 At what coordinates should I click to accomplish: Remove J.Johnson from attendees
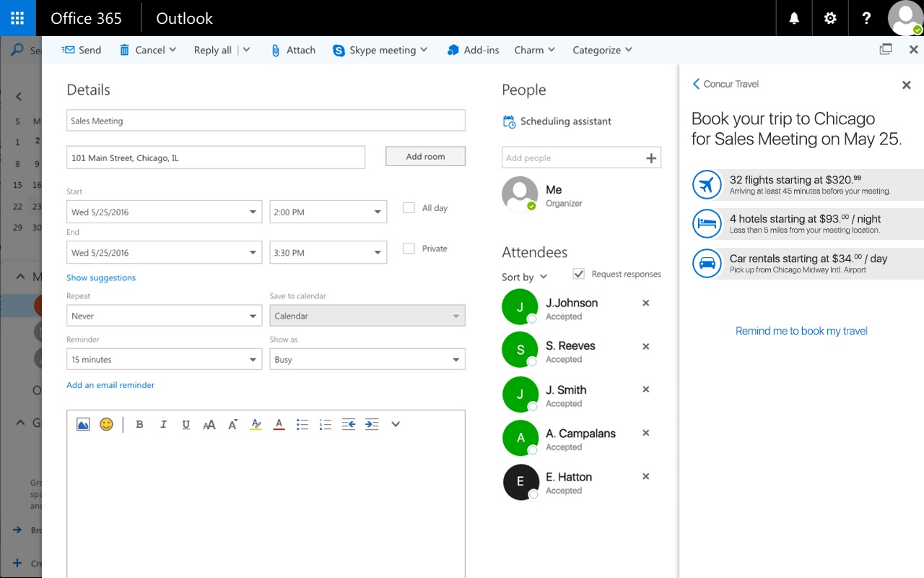tap(646, 303)
